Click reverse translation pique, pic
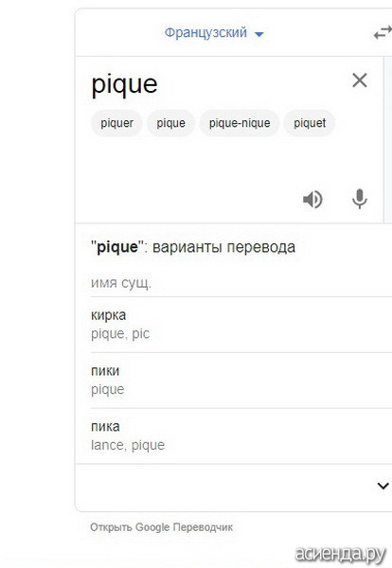The width and height of the screenshot is (392, 568). 120,334
